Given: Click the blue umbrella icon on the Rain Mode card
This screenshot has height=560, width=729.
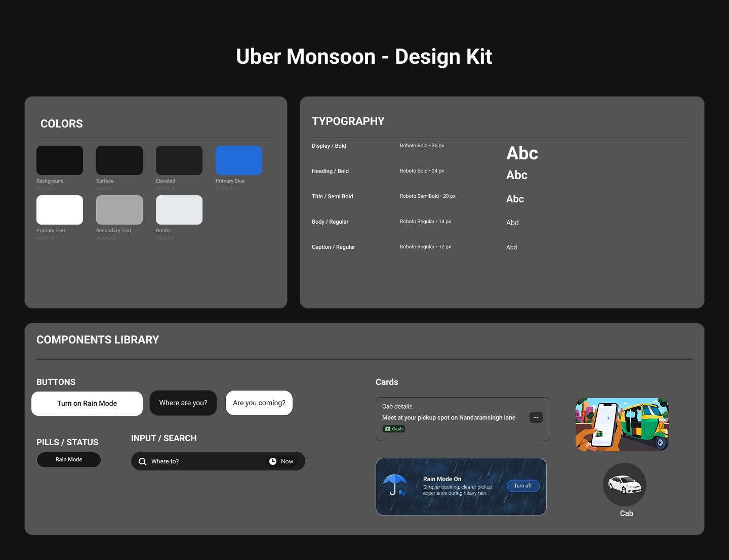Looking at the screenshot, I should [x=395, y=485].
